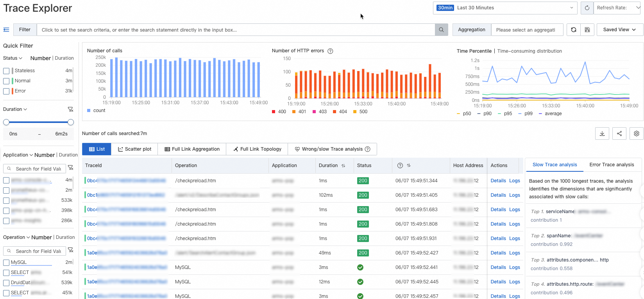Open table column settings gear

(x=637, y=133)
